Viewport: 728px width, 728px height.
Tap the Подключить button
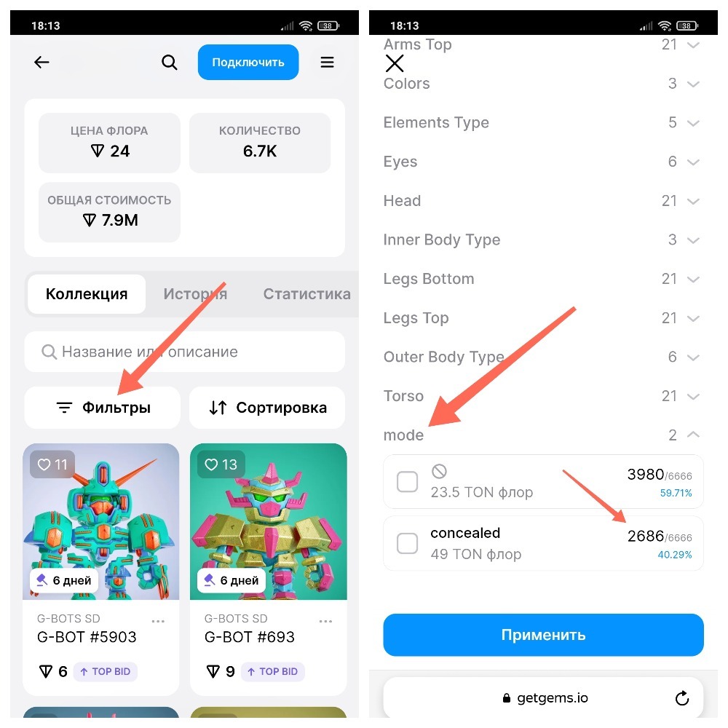pyautogui.click(x=248, y=62)
